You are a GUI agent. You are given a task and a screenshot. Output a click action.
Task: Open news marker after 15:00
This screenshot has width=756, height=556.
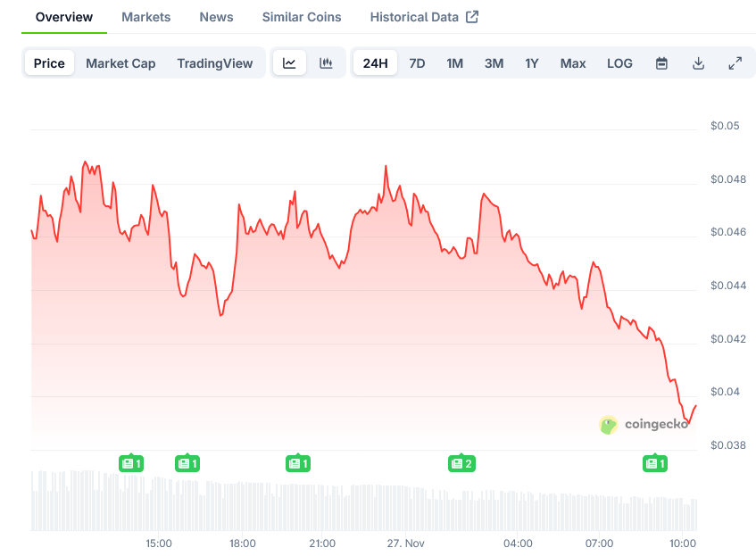point(187,463)
